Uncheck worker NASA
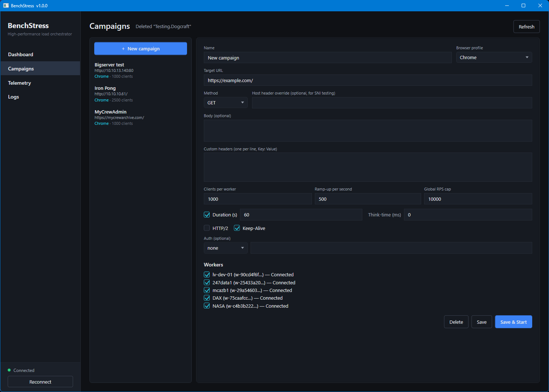 tap(207, 306)
